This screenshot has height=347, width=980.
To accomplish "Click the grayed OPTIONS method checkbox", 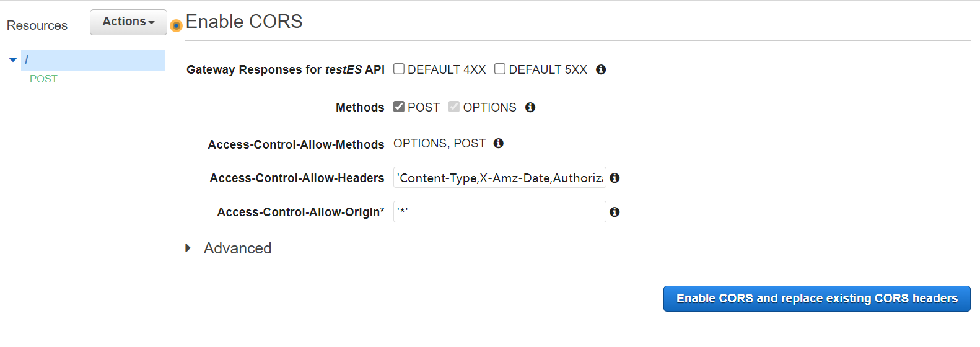I will [x=454, y=107].
